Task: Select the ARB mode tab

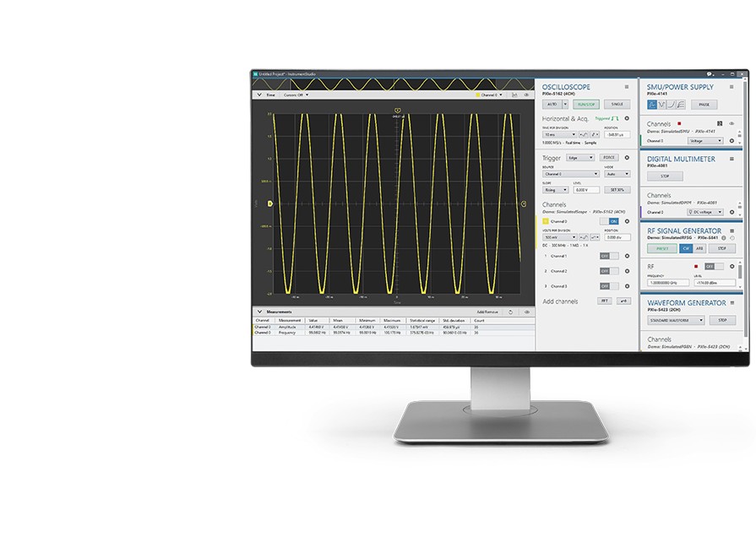Action: click(699, 249)
